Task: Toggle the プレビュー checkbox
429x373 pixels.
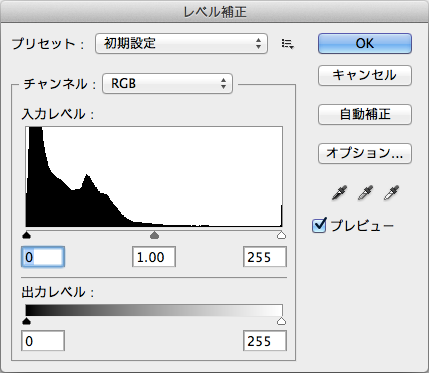Action: coord(319,226)
